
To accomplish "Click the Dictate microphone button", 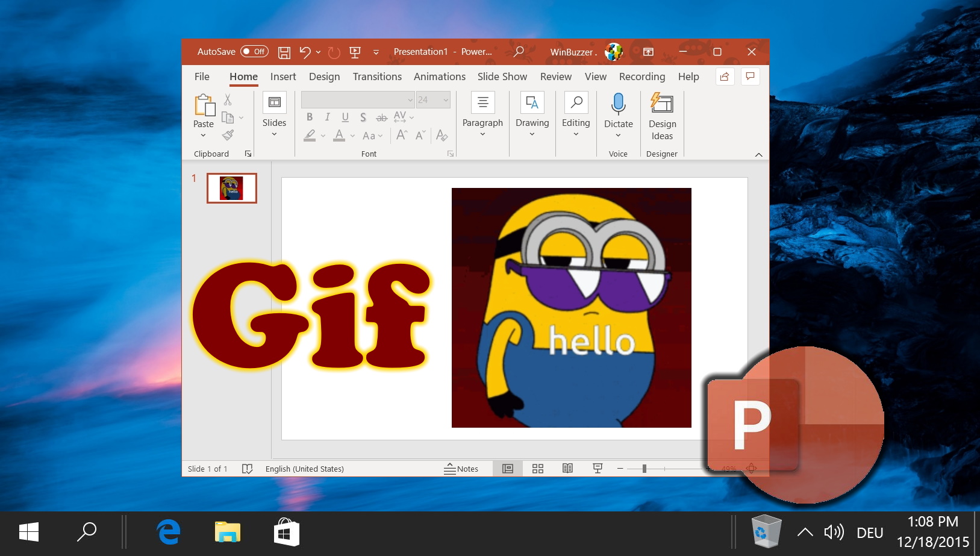I will 619,116.
